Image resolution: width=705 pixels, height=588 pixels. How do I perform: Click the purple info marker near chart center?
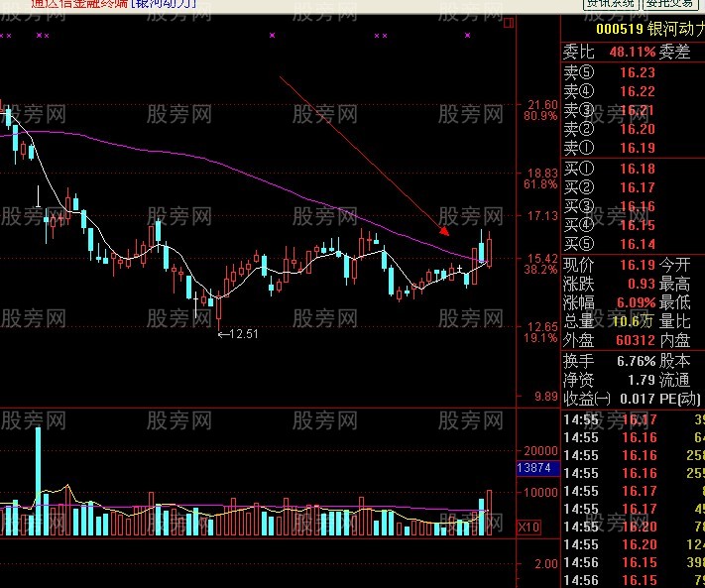point(272,35)
